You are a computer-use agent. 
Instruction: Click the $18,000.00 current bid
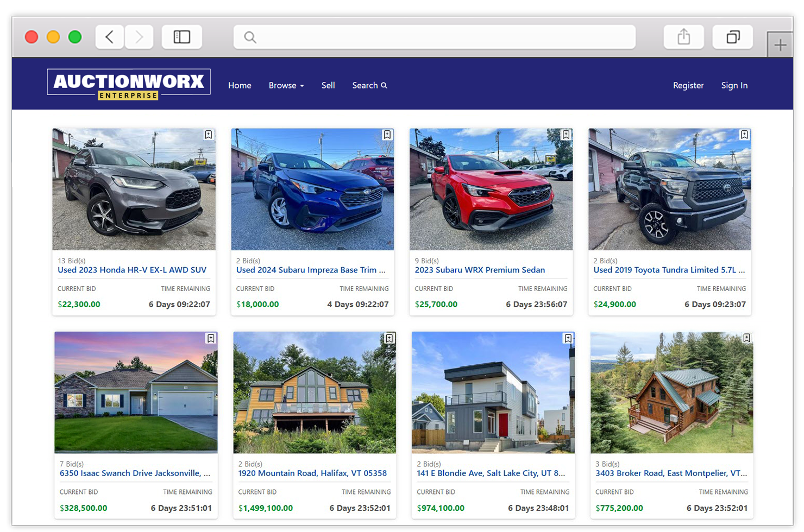(x=257, y=305)
